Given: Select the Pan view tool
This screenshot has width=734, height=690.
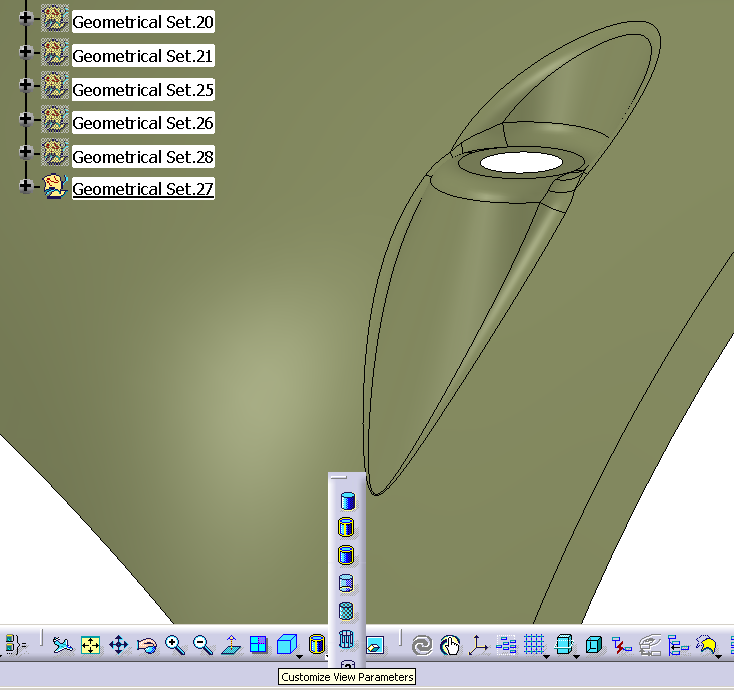Looking at the screenshot, I should pos(119,645).
